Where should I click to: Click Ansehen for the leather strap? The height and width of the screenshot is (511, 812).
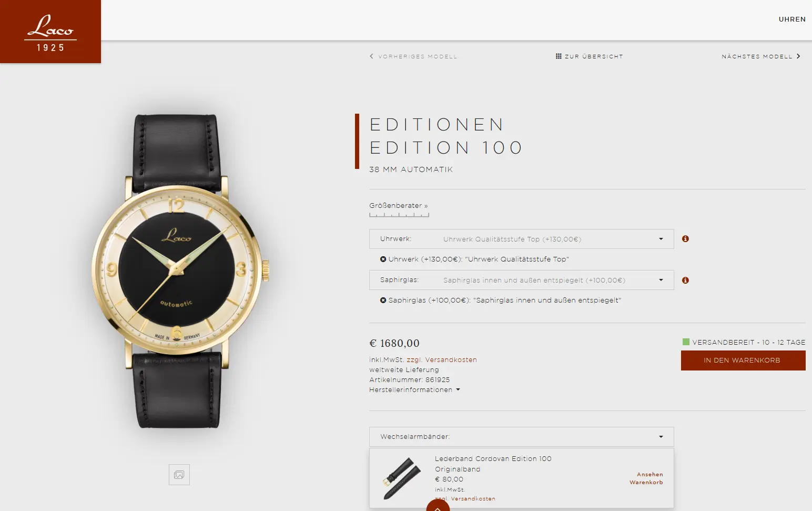650,475
